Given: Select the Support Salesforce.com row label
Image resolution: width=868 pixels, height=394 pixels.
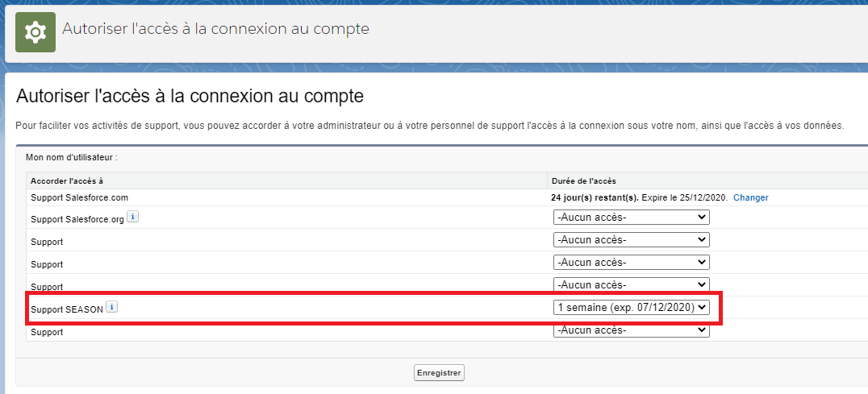Looking at the screenshot, I should click(x=80, y=197).
